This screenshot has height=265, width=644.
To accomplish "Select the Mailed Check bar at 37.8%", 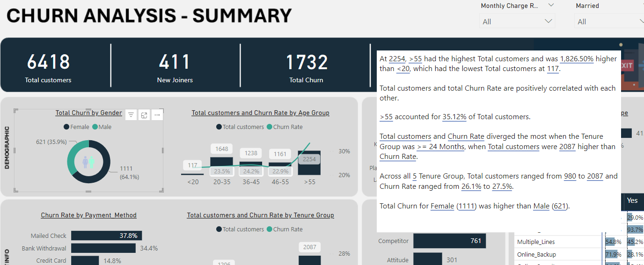I will pos(106,236).
